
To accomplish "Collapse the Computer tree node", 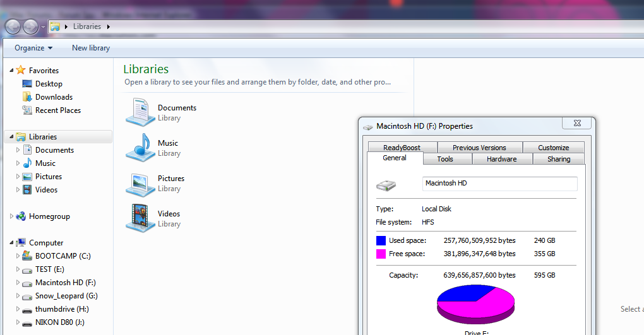I will pyautogui.click(x=11, y=243).
